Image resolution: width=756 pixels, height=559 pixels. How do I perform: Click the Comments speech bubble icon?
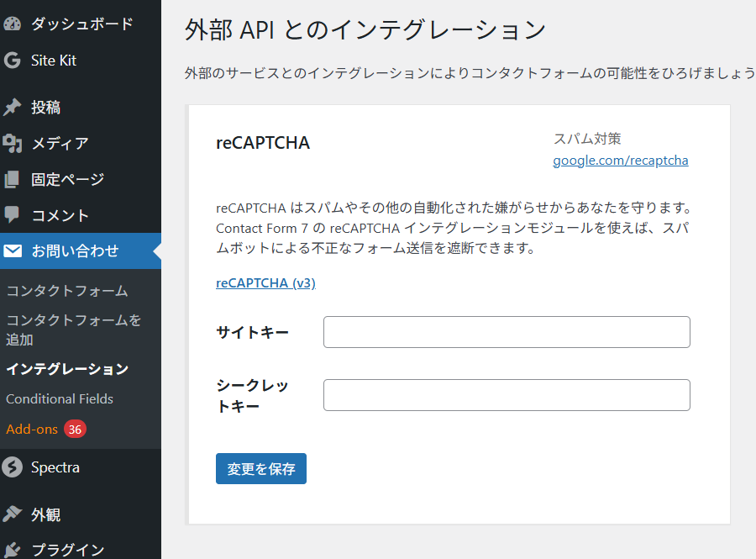tap(13, 214)
